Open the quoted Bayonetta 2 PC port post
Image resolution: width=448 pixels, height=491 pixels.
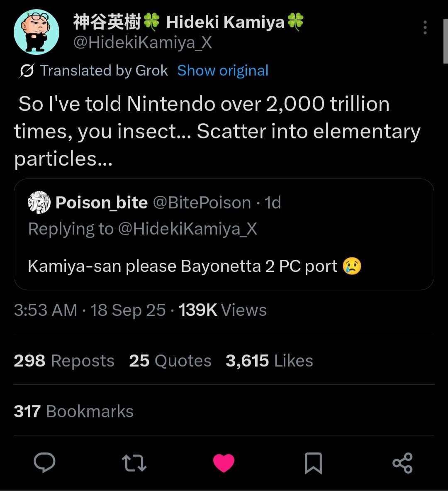click(224, 266)
